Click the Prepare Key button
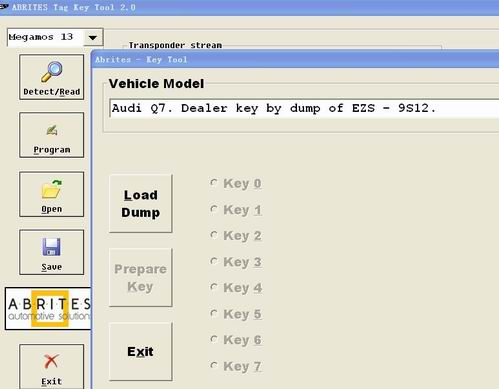 click(141, 277)
